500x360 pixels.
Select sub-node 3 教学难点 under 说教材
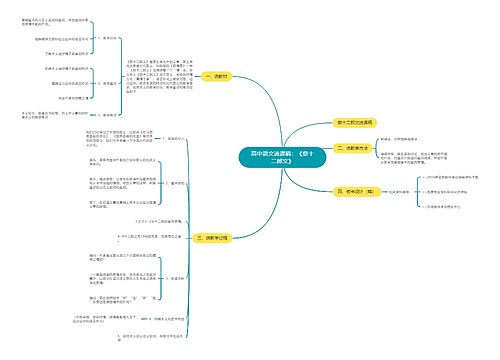[107, 115]
